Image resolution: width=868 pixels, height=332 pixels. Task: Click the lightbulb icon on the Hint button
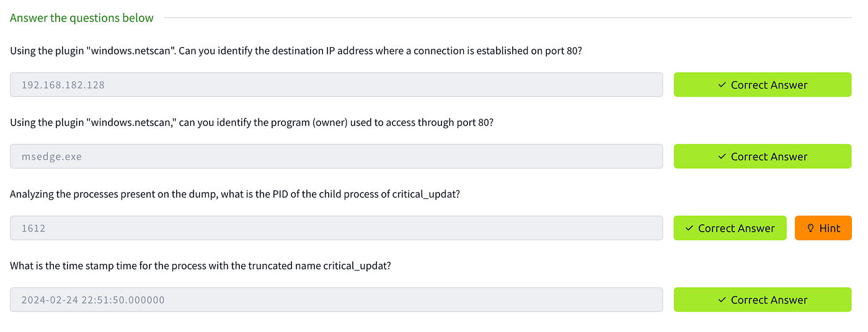[810, 228]
